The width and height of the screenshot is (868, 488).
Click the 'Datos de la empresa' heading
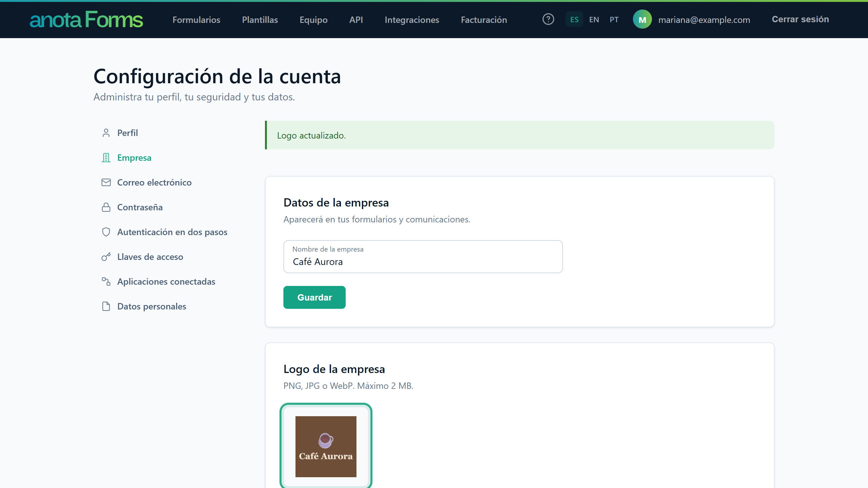point(336,203)
